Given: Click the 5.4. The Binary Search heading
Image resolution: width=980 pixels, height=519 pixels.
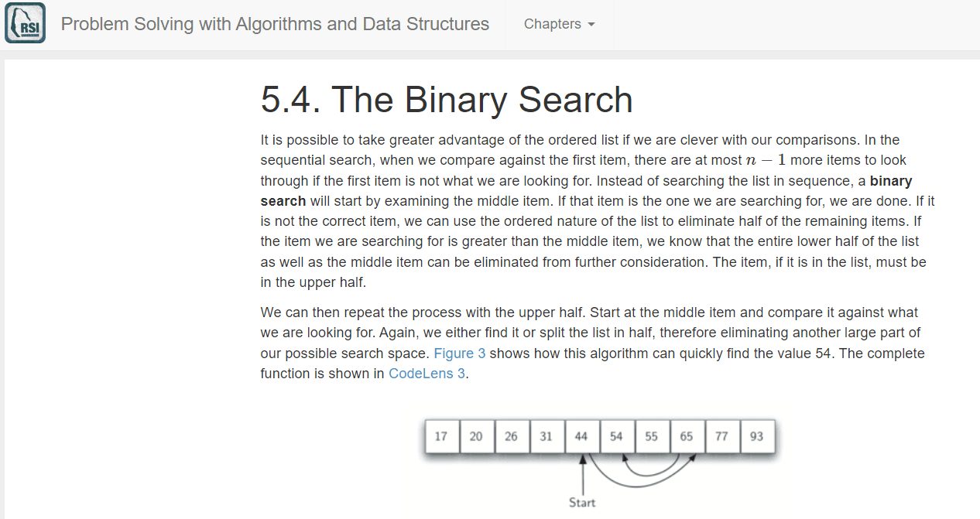Looking at the screenshot, I should pyautogui.click(x=447, y=99).
